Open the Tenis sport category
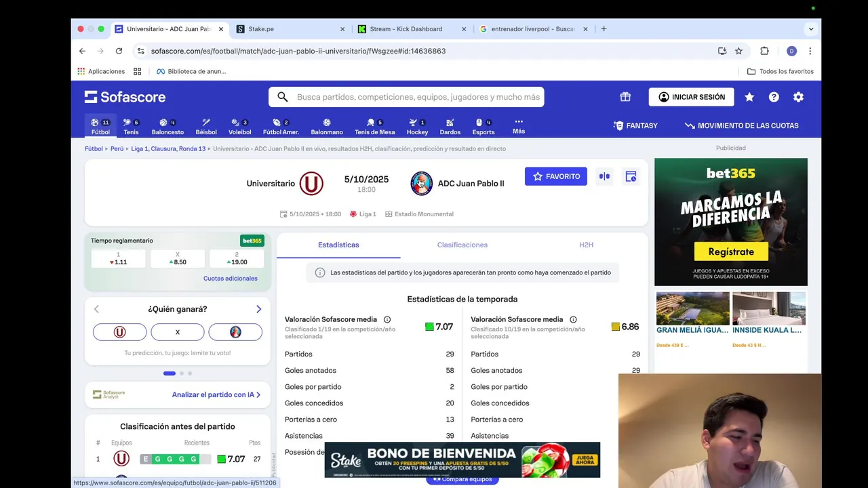The image size is (868, 488). 131,127
